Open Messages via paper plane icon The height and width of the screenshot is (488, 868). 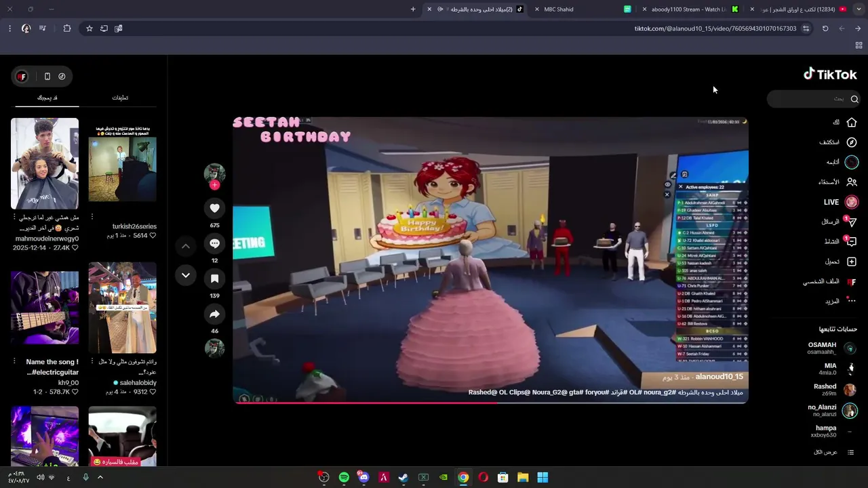(x=852, y=222)
